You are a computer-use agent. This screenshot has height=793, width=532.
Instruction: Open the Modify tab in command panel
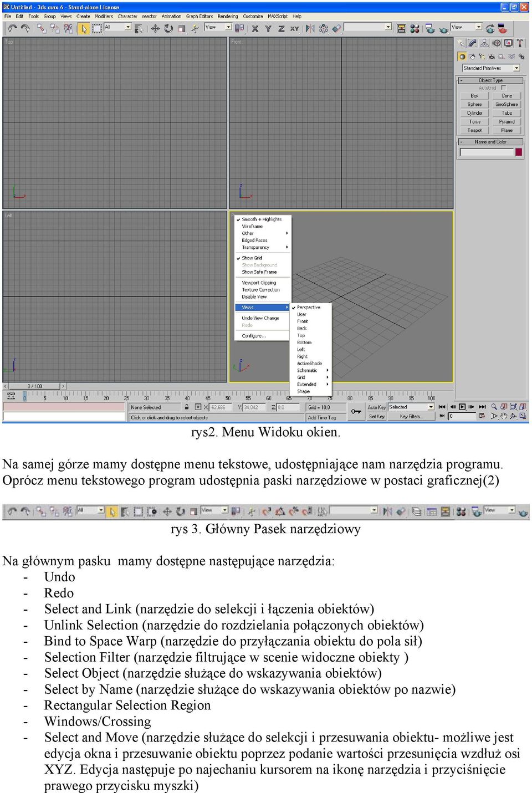pos(473,43)
